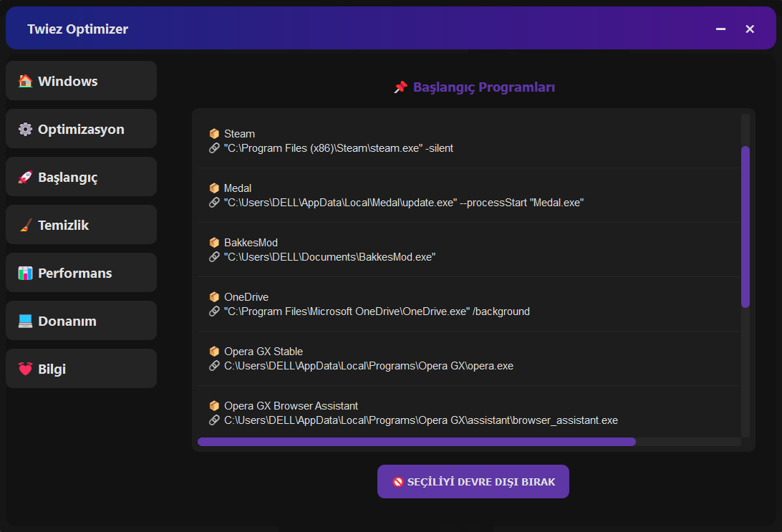Close the Twiez Optimizer window
Image resolution: width=782 pixels, height=532 pixels.
pyautogui.click(x=750, y=29)
